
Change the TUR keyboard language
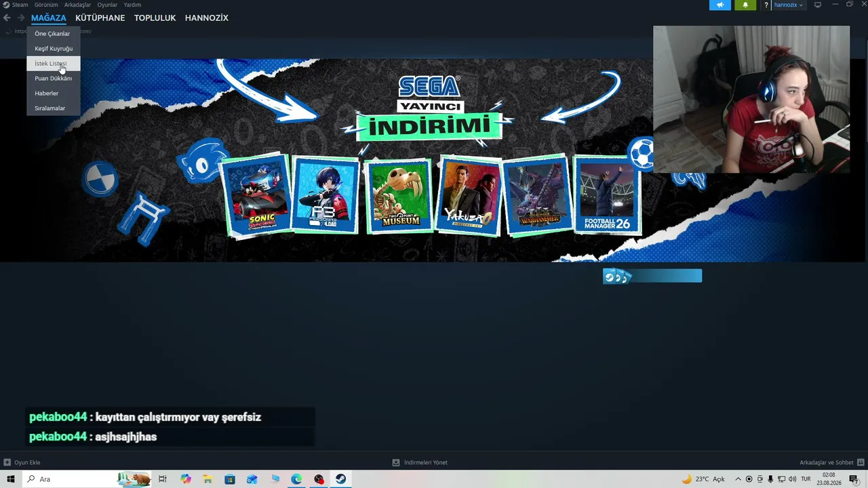click(806, 479)
